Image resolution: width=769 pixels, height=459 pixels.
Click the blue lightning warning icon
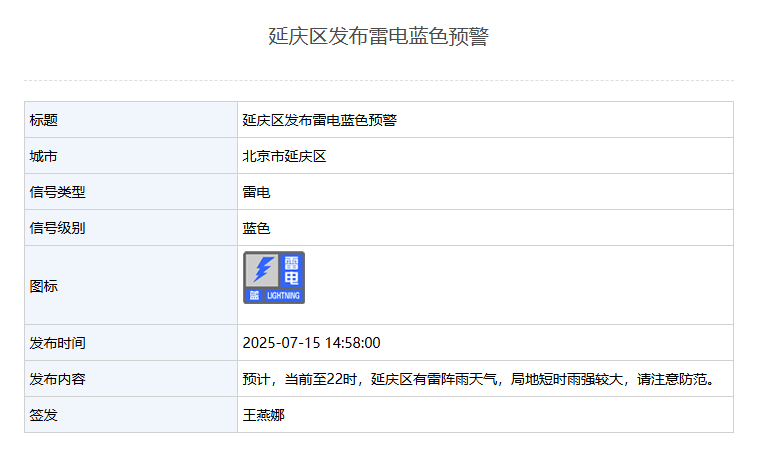[274, 278]
